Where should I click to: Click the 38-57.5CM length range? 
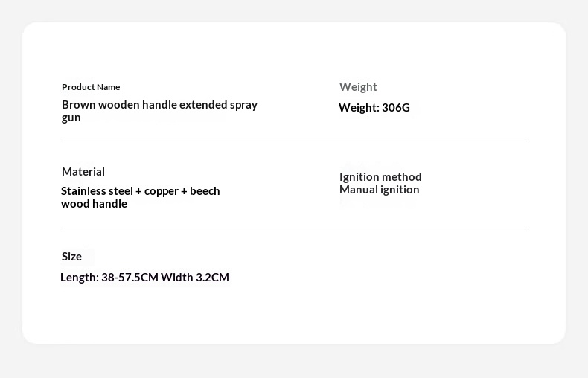point(130,278)
